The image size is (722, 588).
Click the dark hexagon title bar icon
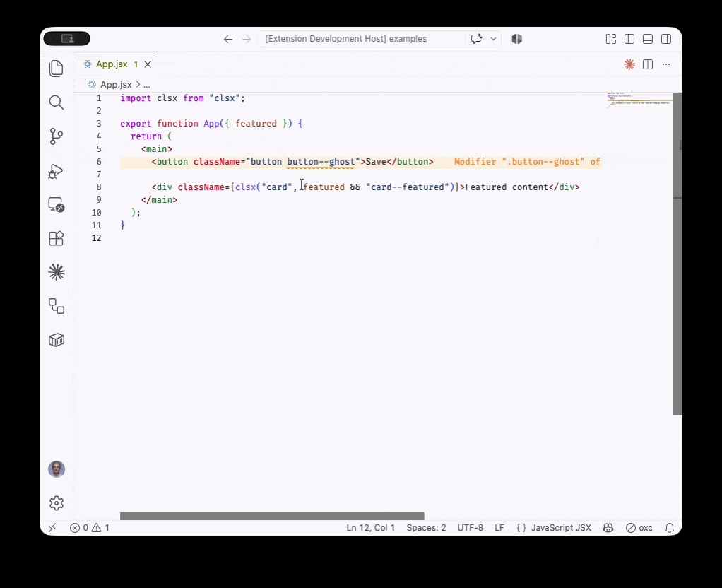click(517, 39)
